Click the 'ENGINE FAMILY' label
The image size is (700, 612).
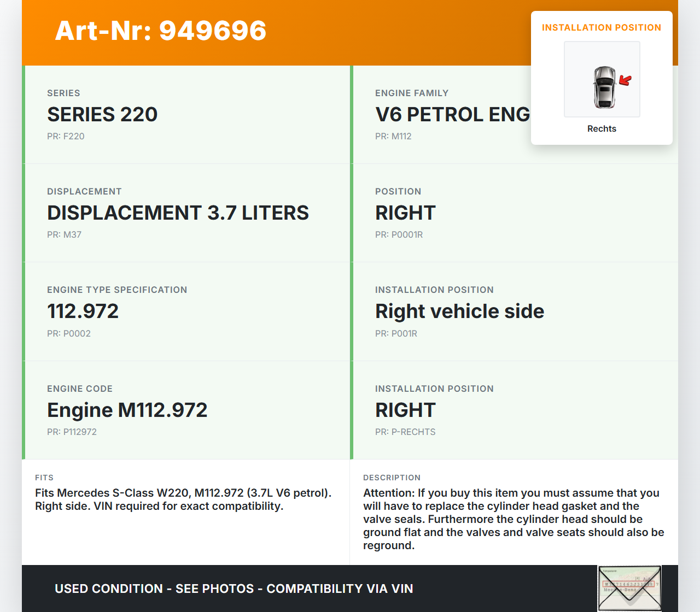tap(412, 93)
